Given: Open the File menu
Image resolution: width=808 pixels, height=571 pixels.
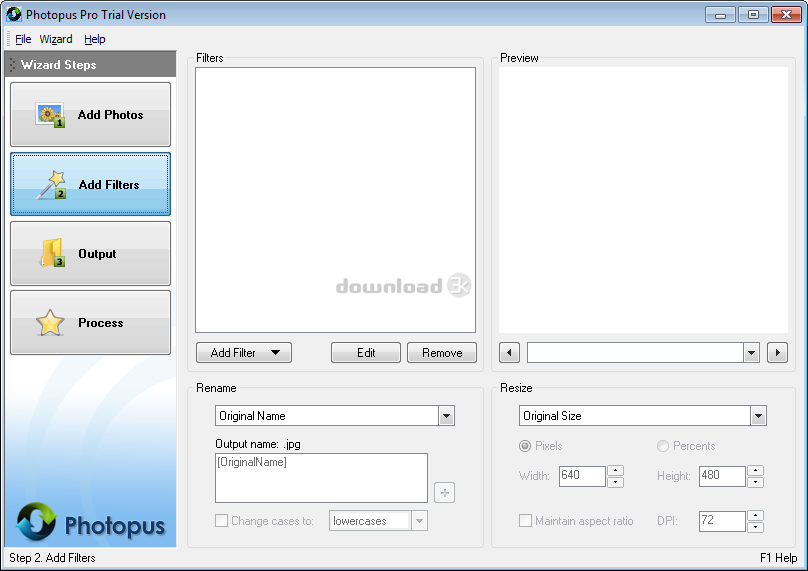Looking at the screenshot, I should click(23, 39).
